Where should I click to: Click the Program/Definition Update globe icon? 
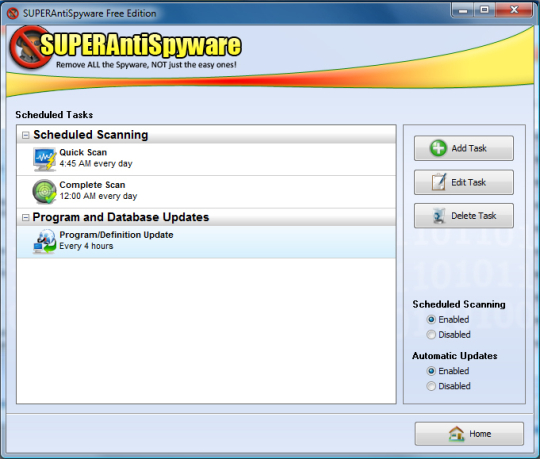[x=44, y=241]
